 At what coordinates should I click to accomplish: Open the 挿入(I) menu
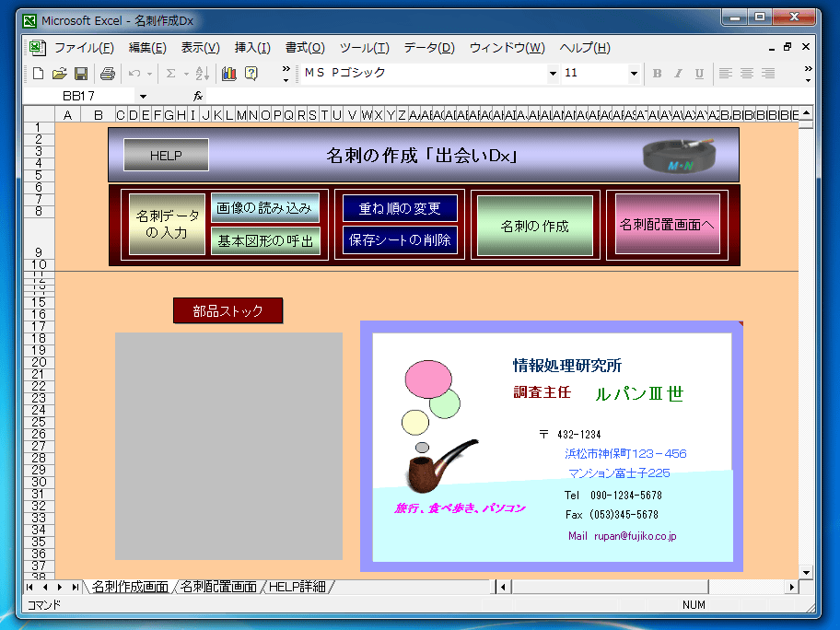click(x=252, y=48)
